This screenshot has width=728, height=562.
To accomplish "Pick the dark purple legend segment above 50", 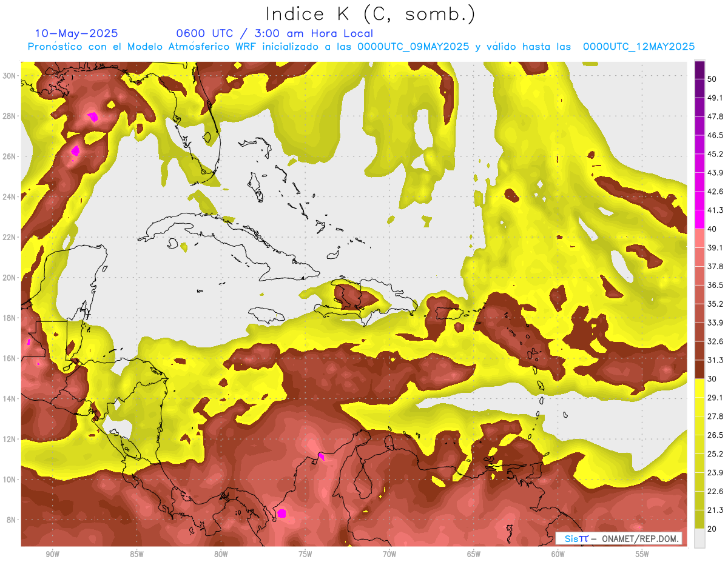I will [x=699, y=71].
